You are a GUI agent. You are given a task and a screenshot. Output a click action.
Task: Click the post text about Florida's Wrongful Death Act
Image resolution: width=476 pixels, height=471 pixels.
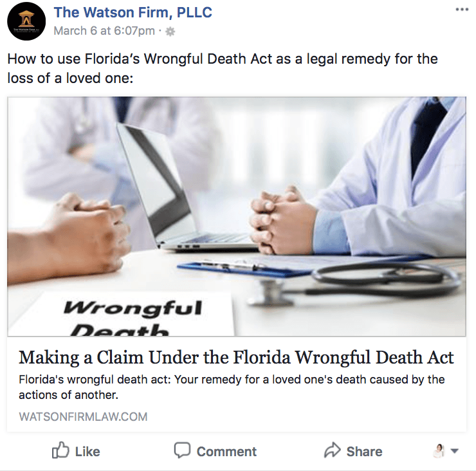point(222,68)
